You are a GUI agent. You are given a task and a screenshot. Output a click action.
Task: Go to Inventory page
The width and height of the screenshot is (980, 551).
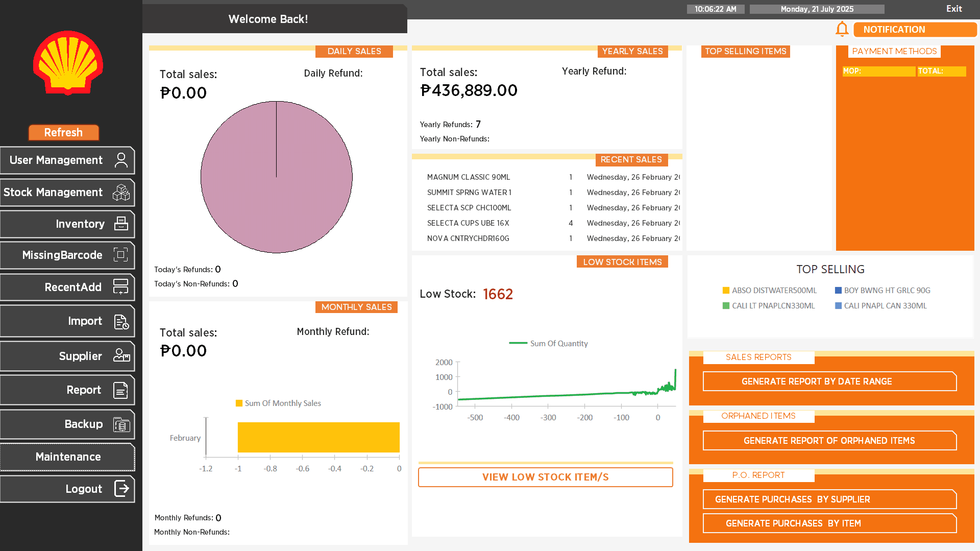(x=67, y=224)
